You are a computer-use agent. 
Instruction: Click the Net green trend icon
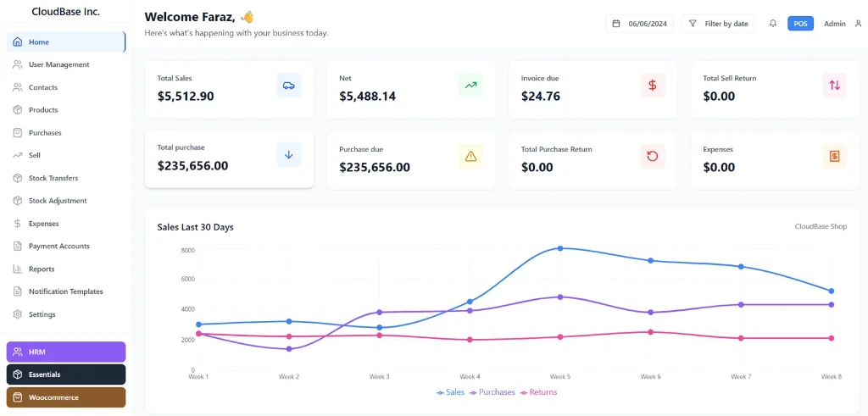click(471, 86)
